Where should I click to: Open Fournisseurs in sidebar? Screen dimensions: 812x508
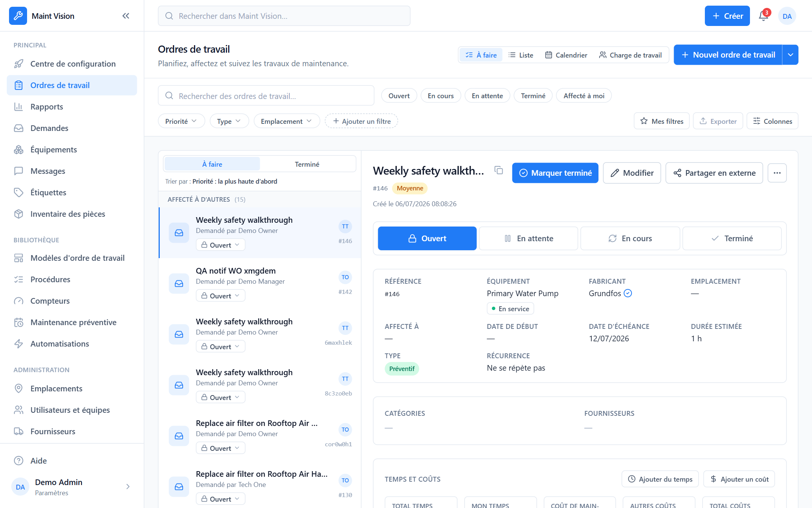click(x=72, y=431)
